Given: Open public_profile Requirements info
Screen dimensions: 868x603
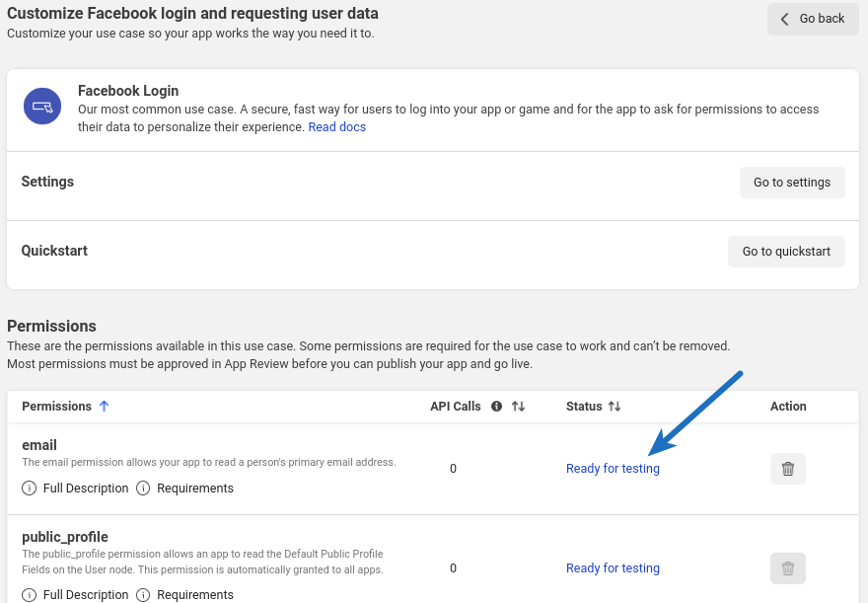Looking at the screenshot, I should click(184, 594).
